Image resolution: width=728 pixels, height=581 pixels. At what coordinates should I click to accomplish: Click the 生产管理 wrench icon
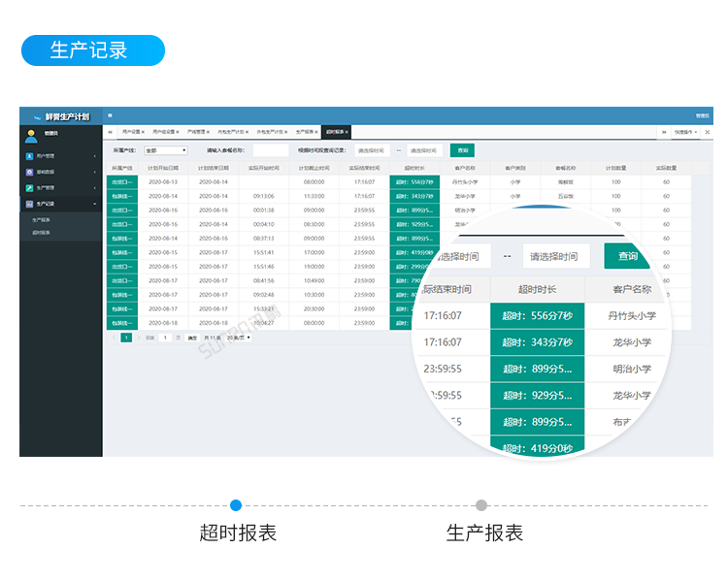(30, 187)
